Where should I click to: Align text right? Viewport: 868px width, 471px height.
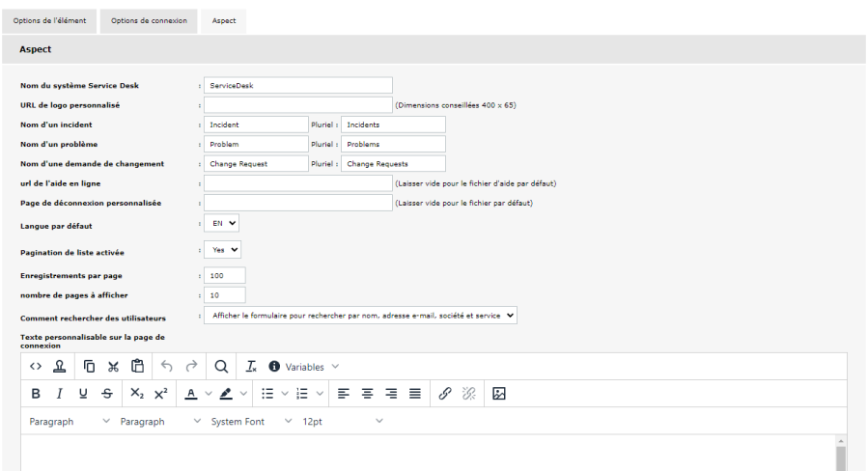[x=391, y=394]
